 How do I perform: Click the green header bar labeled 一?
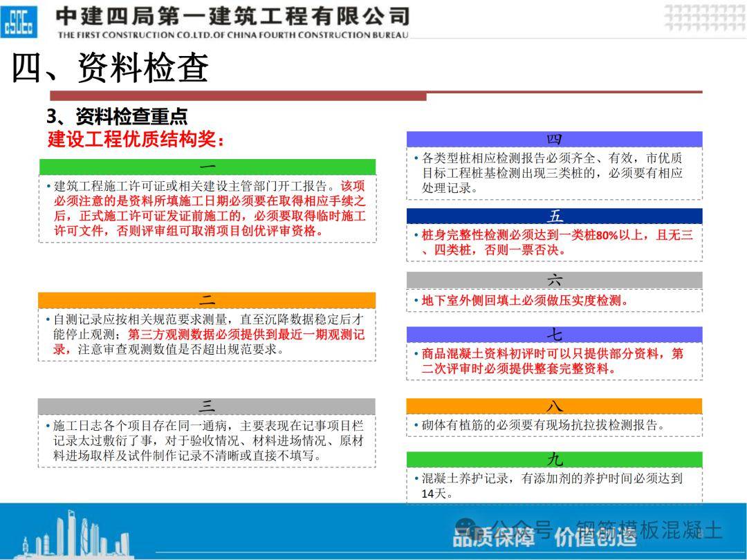[x=207, y=167]
